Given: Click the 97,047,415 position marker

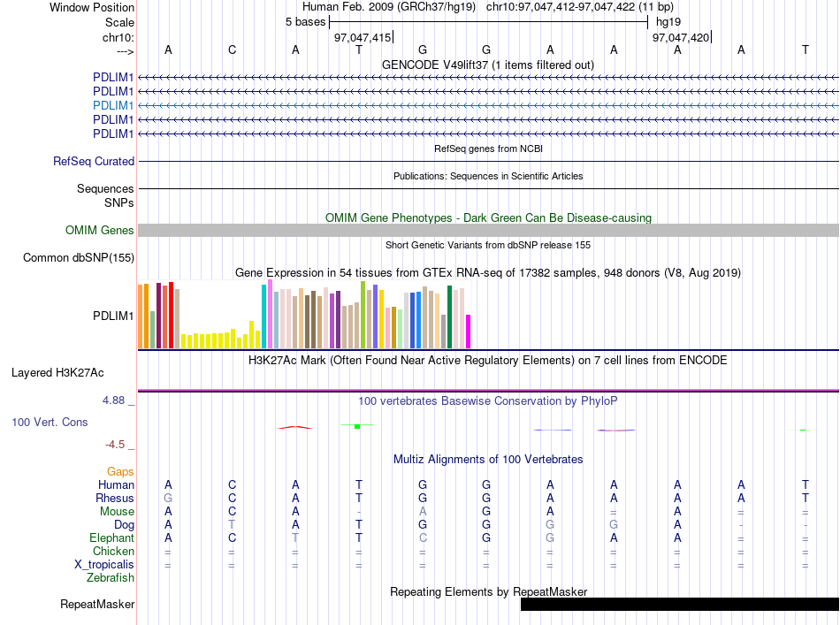Looking at the screenshot, I should [x=363, y=37].
